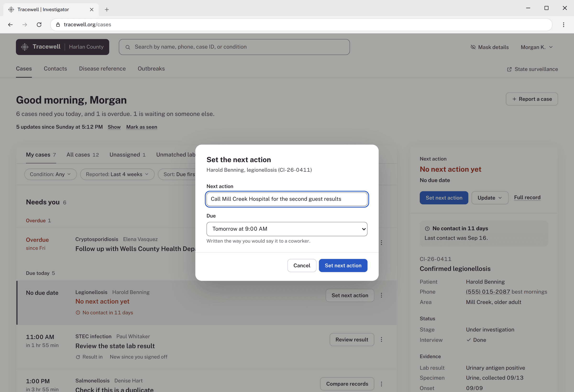The height and width of the screenshot is (392, 574).
Task: Open the Due date dropdown in dialog
Action: click(287, 229)
